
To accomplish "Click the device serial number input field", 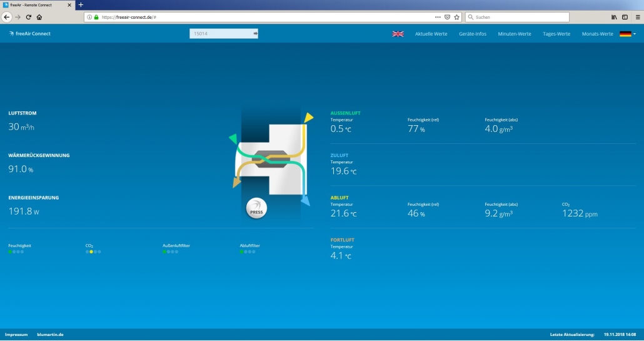I will 221,34.
